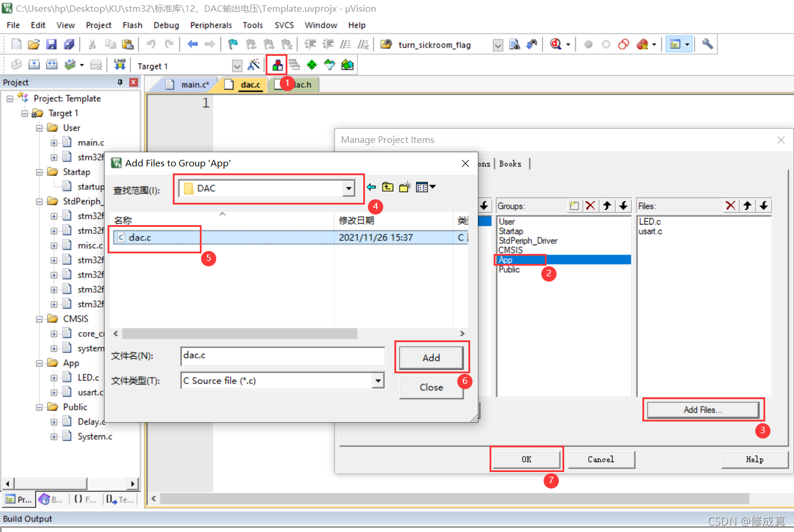Click the Manage Project Items cubes icon
Viewport: 794px width, 532px height.
(x=277, y=65)
